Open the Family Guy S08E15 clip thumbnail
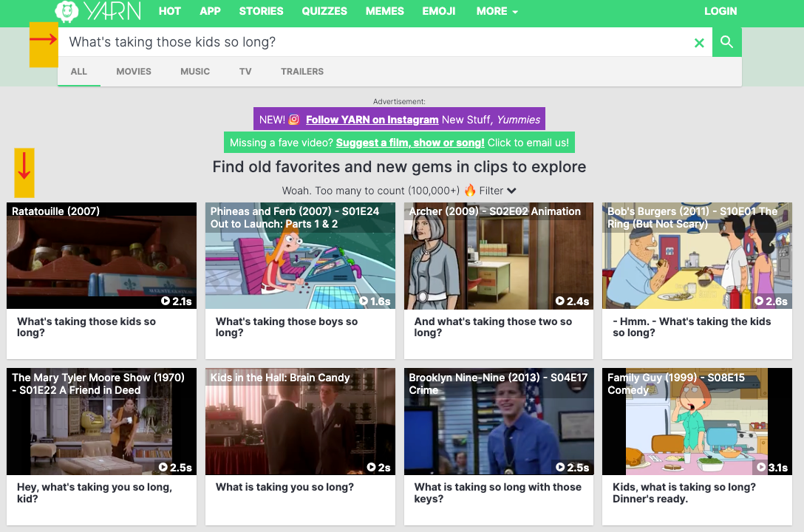Viewport: 804px width, 532px height. (698, 421)
